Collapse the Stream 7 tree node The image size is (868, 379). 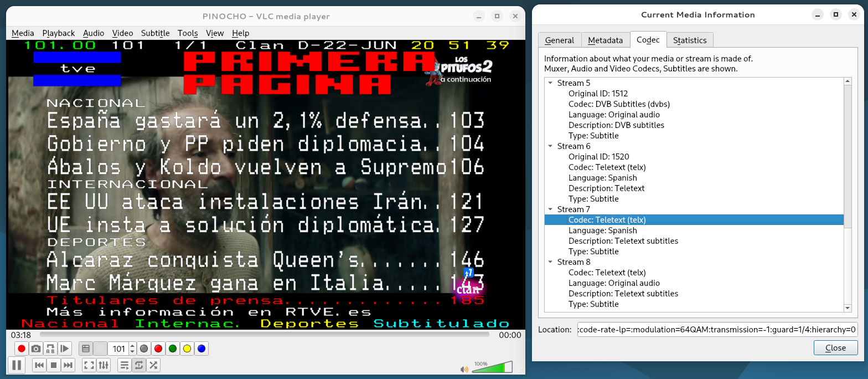coord(550,209)
